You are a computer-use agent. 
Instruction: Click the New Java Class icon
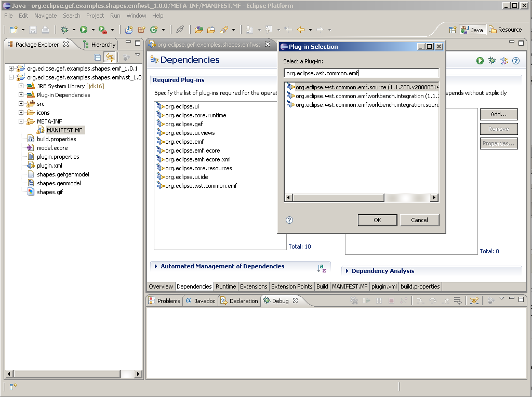(x=154, y=30)
